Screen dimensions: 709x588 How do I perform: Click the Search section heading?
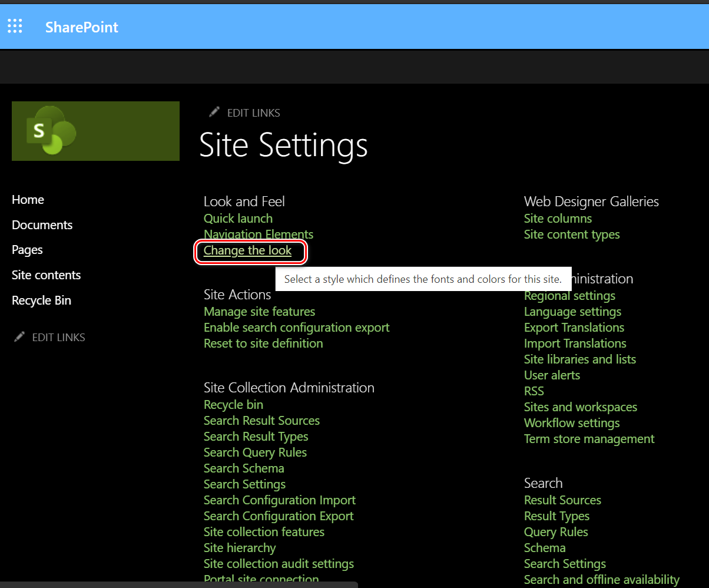tap(543, 483)
